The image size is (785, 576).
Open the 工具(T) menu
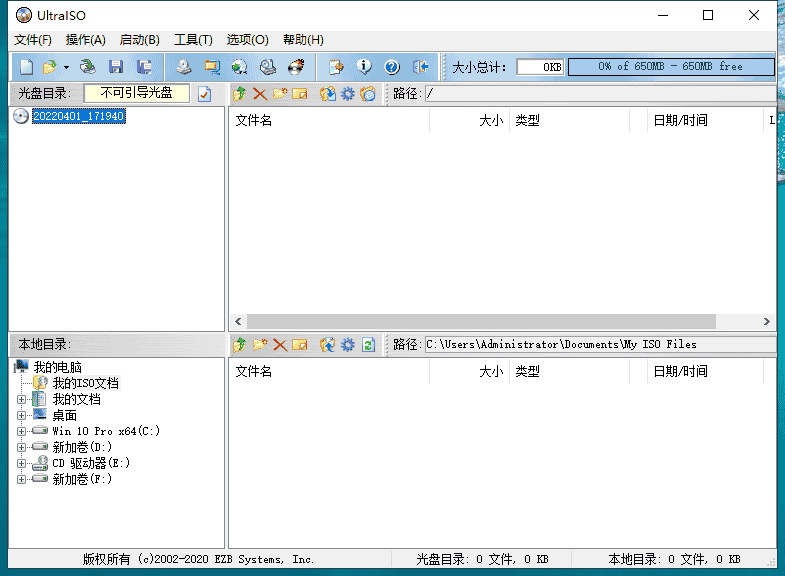pos(192,40)
